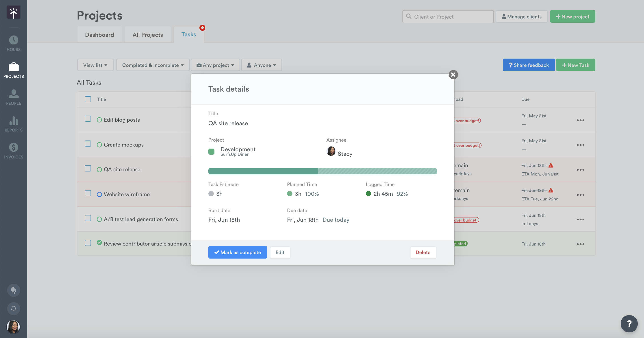Switch to the Dashboard tab
The image size is (644, 338).
pyautogui.click(x=99, y=35)
